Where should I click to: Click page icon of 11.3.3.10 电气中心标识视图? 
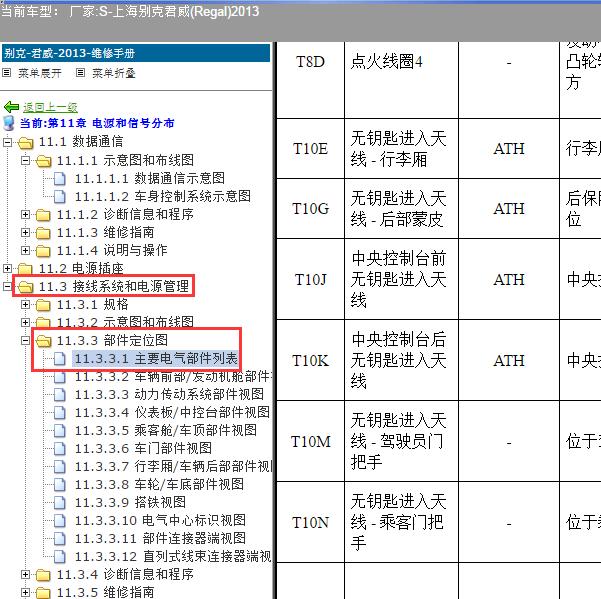pos(59,520)
